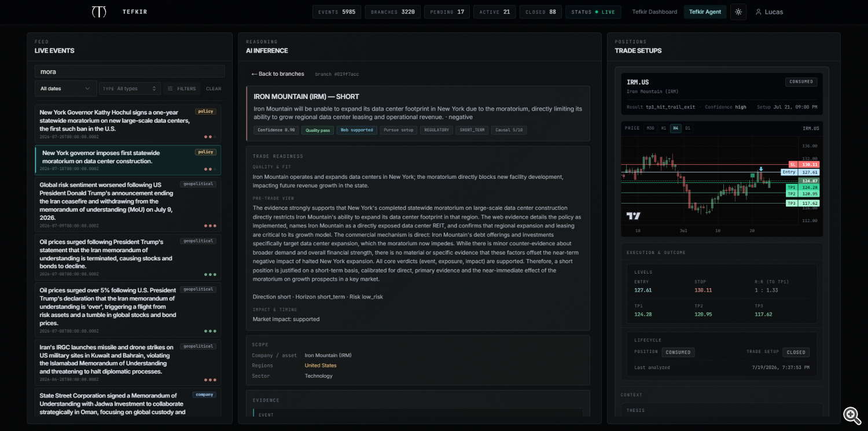Focus the search field containing mora
The image size is (868, 431).
point(130,71)
